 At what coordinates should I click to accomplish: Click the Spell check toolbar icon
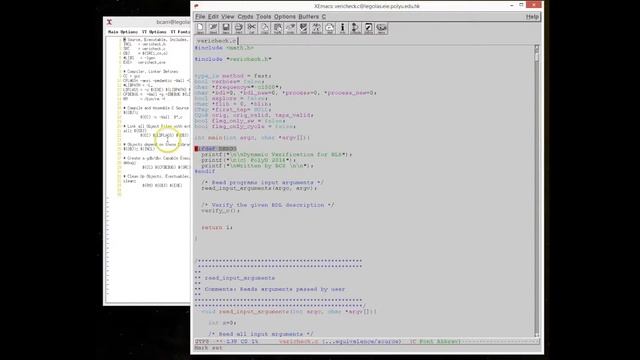tap(304, 28)
